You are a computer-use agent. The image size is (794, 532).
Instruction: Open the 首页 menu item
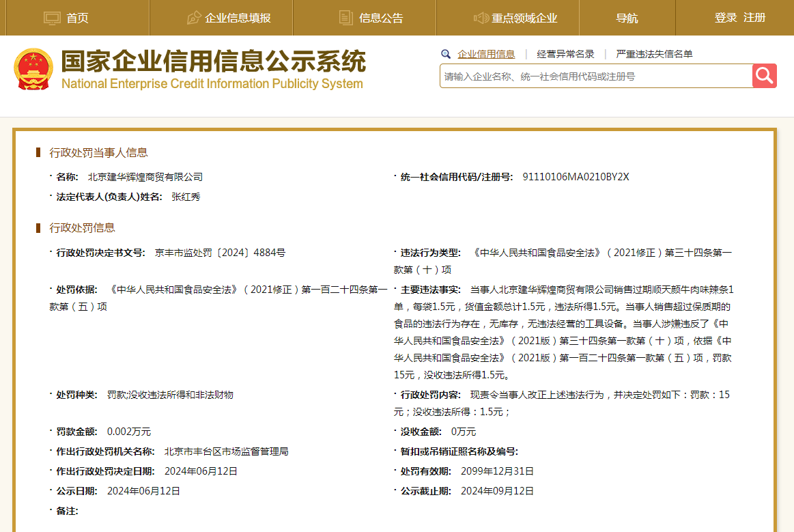(77, 18)
